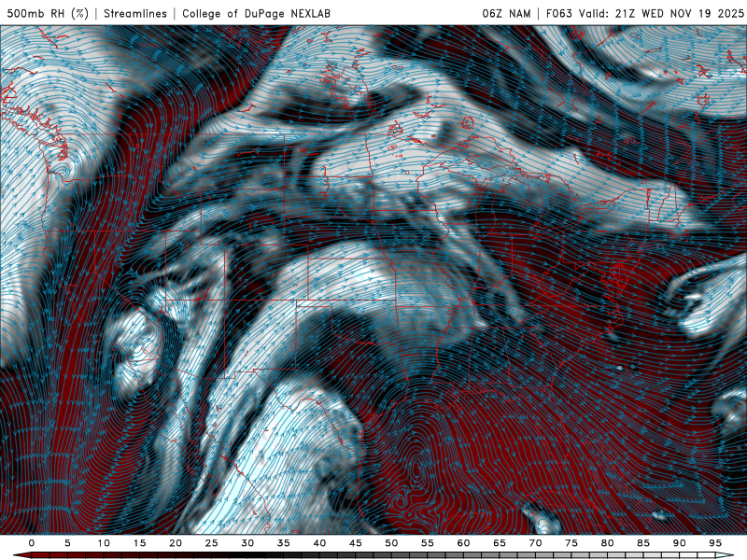Click the 25 label on the legend

[212, 543]
